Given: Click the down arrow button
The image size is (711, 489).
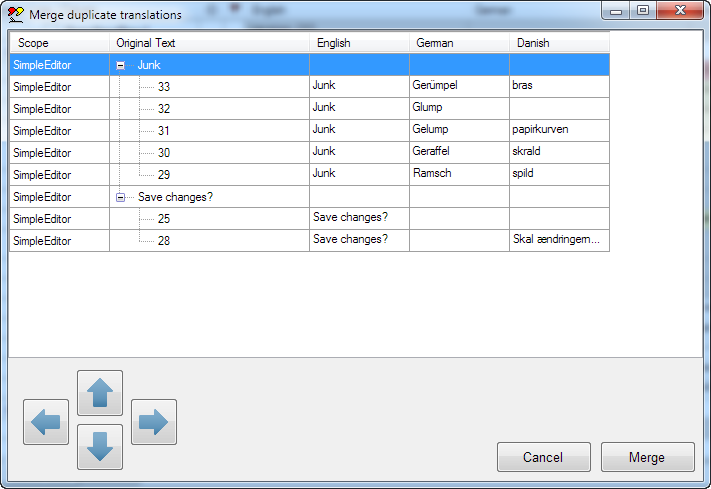Looking at the screenshot, I should click(100, 447).
